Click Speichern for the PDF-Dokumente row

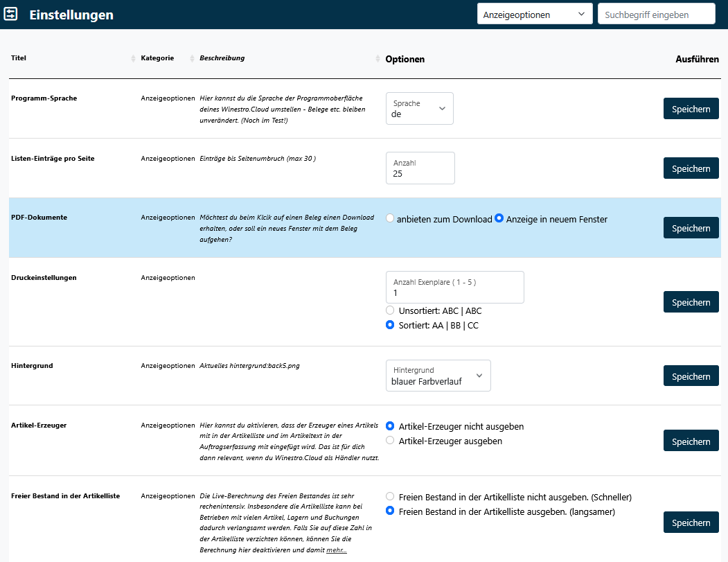click(x=691, y=228)
